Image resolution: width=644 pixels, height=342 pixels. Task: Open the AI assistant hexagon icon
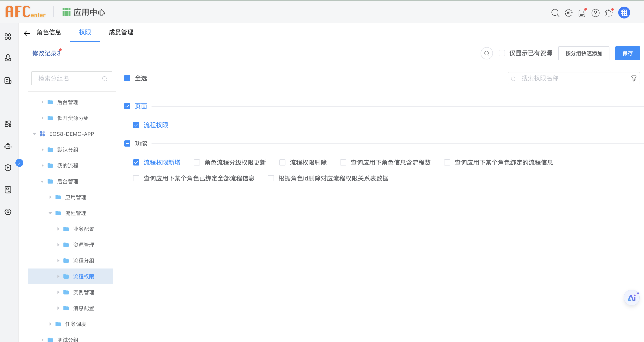(568, 13)
